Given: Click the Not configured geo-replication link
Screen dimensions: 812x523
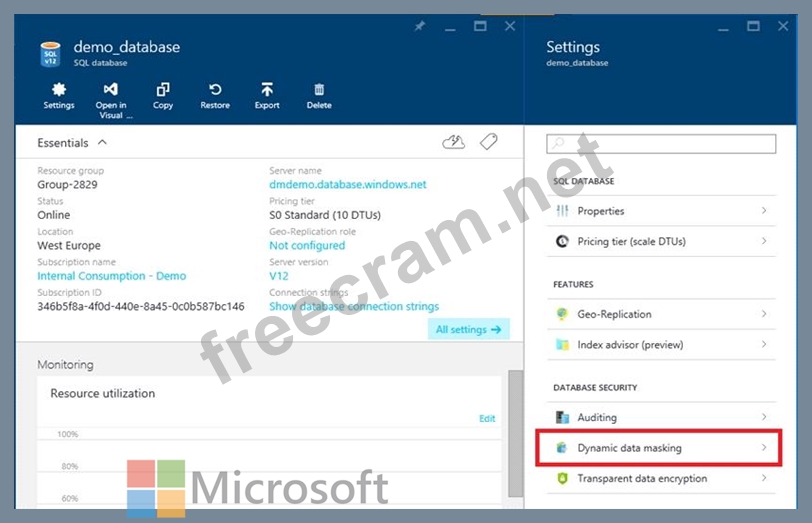Looking at the screenshot, I should click(x=307, y=245).
